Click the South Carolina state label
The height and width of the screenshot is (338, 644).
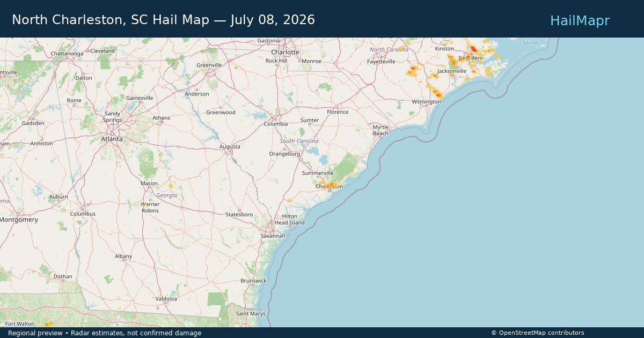pos(299,141)
